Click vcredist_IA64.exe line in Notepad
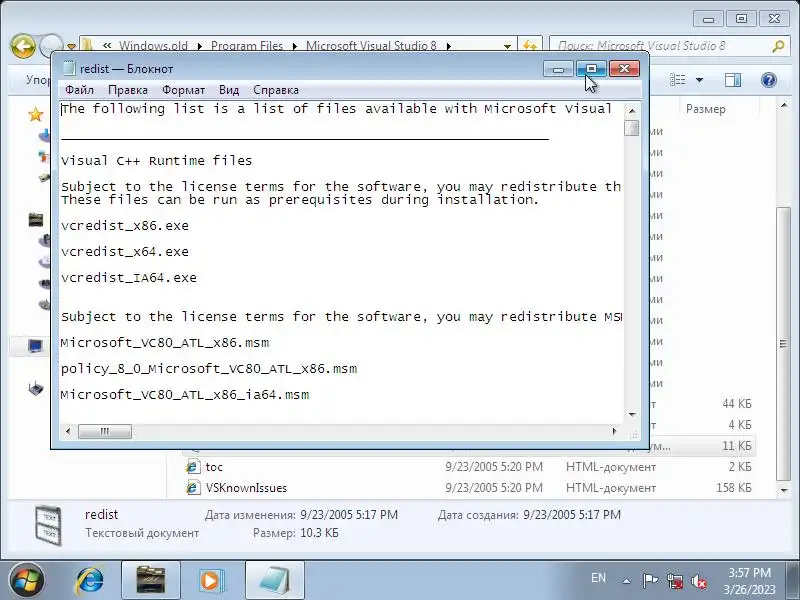Screen dimensions: 800x600 [x=129, y=278]
